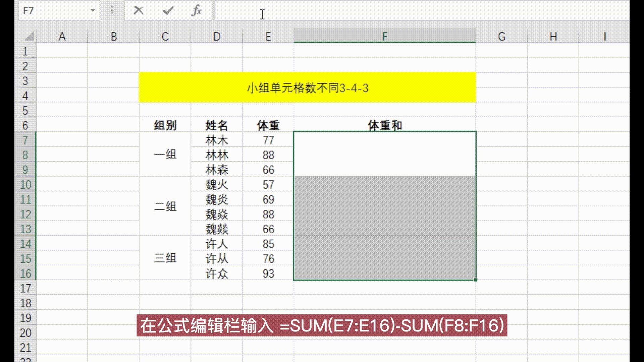Click the Name Box showing F7
The height and width of the screenshot is (362, 644).
pos(47,10)
